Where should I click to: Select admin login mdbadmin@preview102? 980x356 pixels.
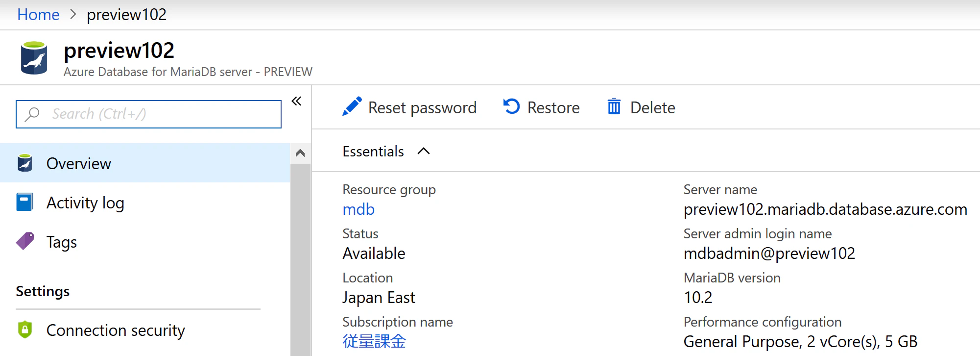769,254
